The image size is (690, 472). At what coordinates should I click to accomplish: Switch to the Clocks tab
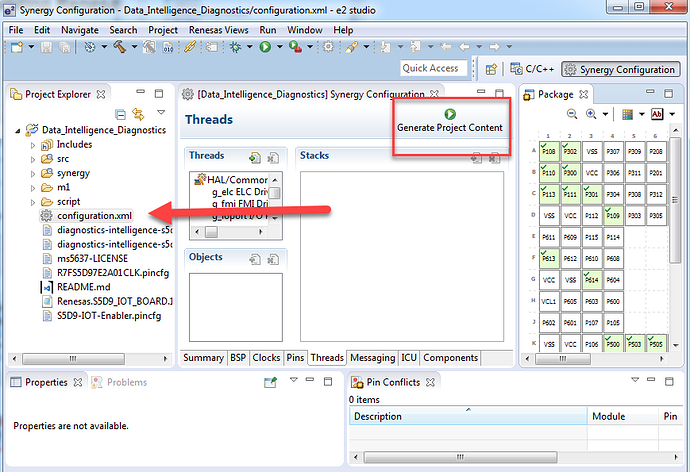tap(266, 358)
